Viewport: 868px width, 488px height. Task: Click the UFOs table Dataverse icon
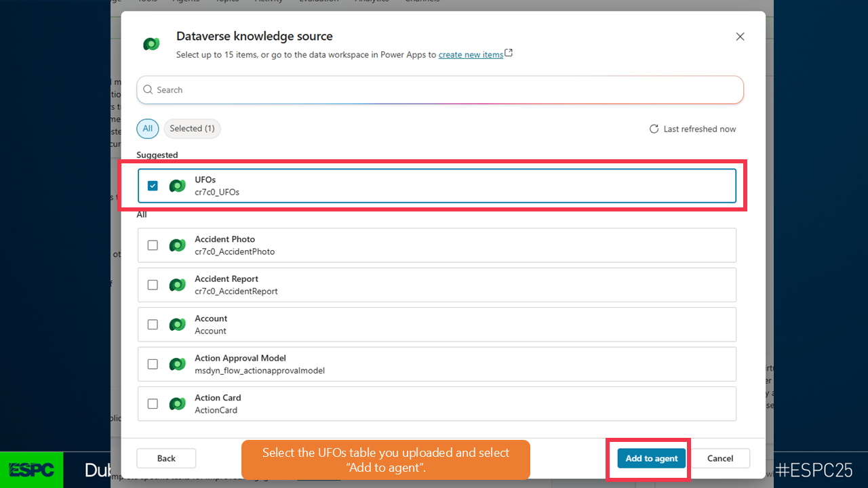177,186
